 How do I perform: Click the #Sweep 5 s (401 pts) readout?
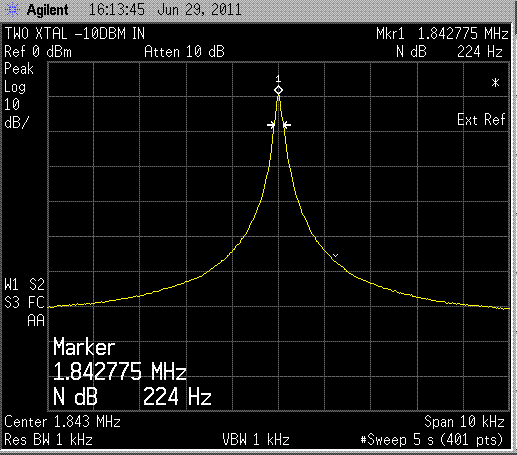pyautogui.click(x=432, y=440)
